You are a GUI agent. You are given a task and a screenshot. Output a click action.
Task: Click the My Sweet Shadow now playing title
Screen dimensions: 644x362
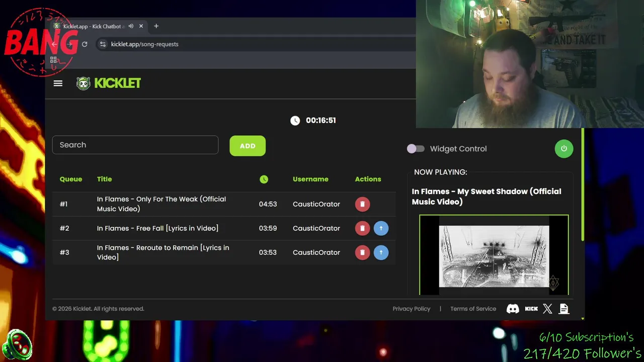487,197
